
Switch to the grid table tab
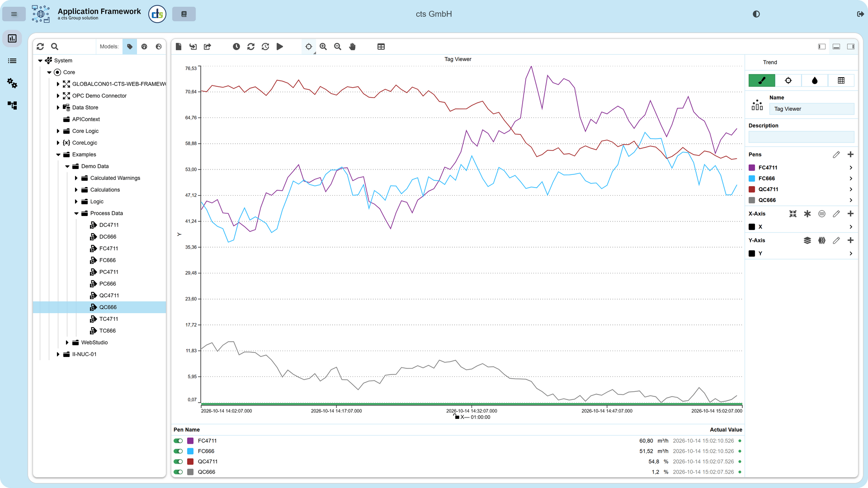(841, 80)
